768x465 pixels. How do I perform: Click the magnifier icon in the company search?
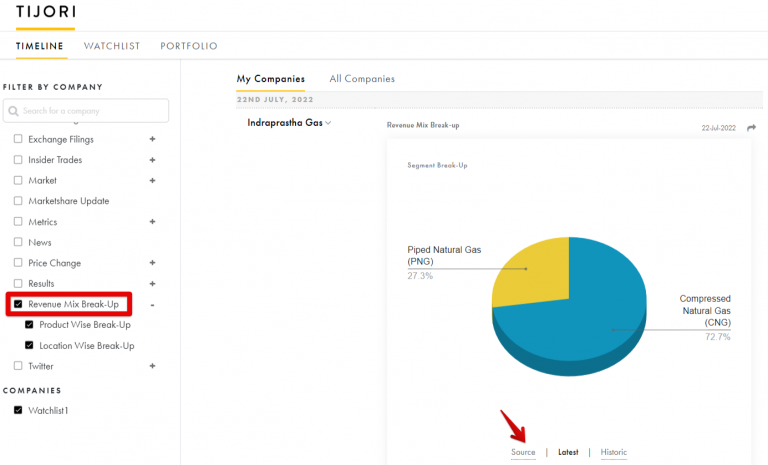[x=14, y=111]
